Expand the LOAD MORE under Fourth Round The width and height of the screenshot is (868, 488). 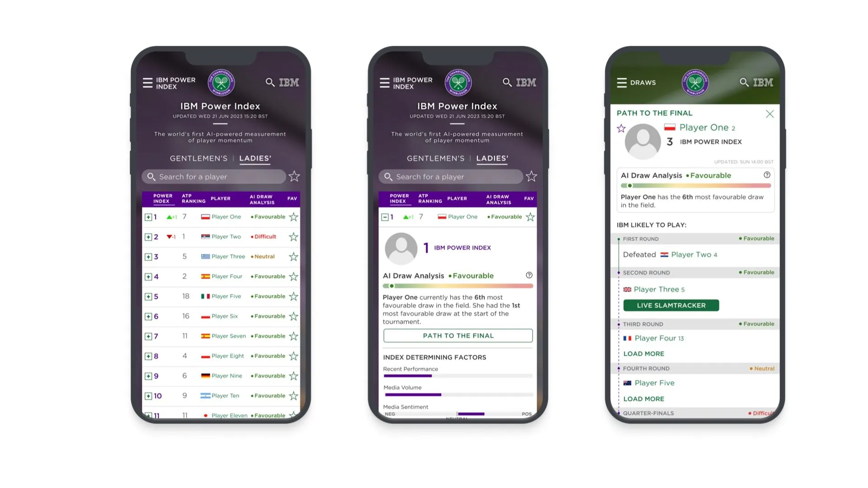pyautogui.click(x=643, y=398)
